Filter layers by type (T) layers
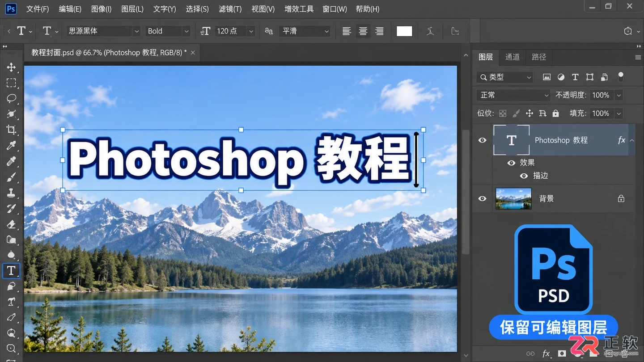Viewport: 644px width, 362px height. pyautogui.click(x=575, y=77)
